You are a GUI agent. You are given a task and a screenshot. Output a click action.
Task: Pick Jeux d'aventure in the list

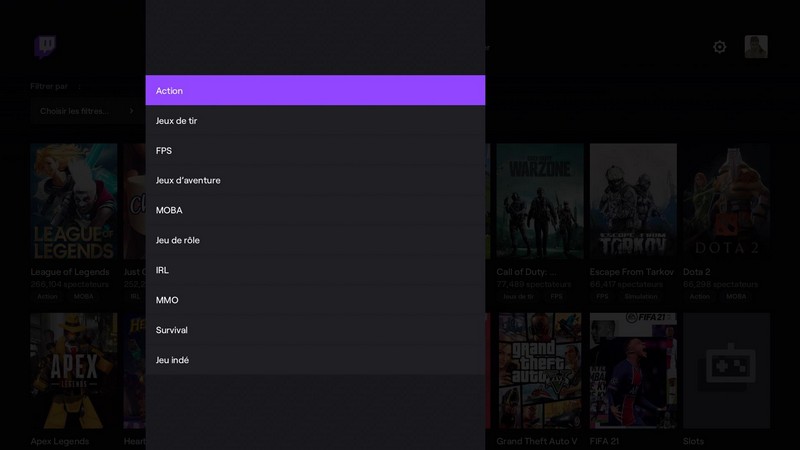[x=315, y=180]
